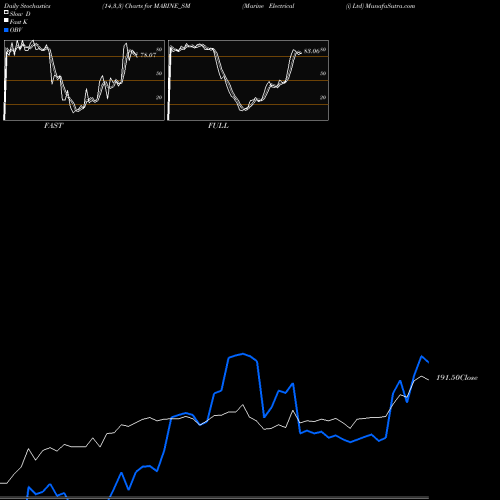Click the Fast K legend swatch
Screen dimensions: 500x500
click(x=6, y=20)
